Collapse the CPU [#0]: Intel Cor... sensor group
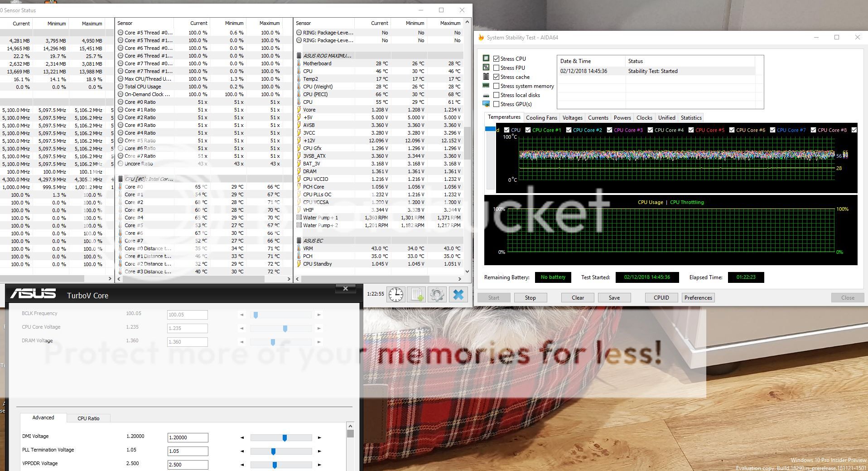This screenshot has width=868, height=471. click(x=121, y=179)
